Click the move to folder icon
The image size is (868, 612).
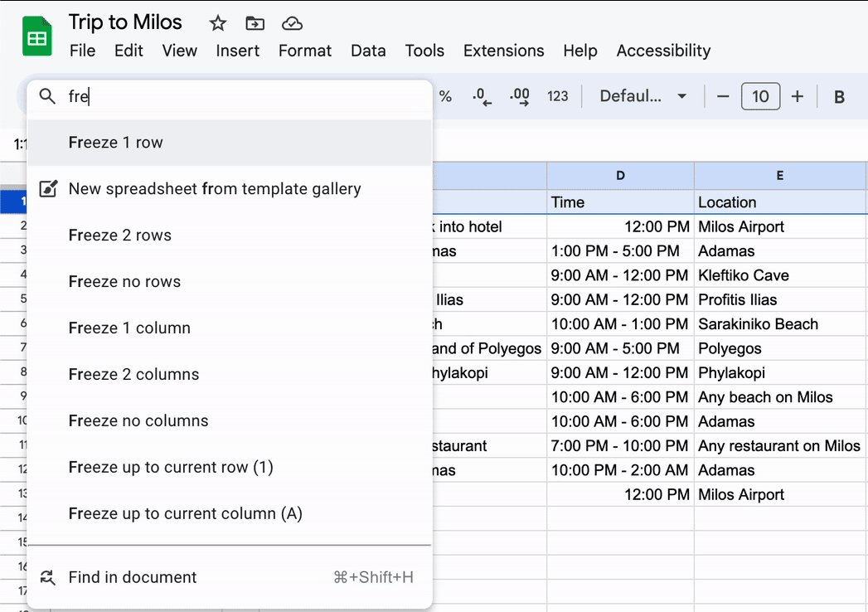tap(255, 23)
